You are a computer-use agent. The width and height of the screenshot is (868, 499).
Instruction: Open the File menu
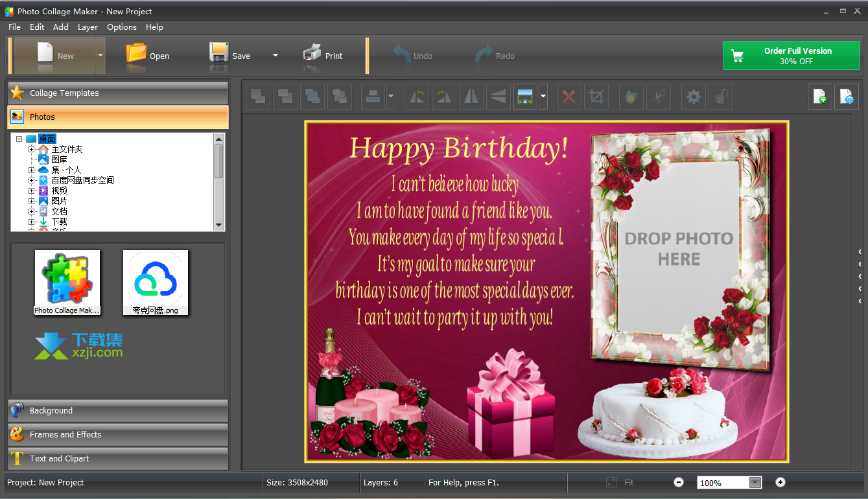[x=14, y=27]
